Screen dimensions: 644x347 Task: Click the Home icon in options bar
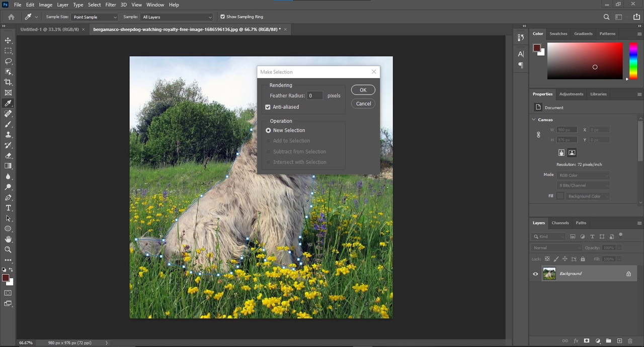point(12,17)
